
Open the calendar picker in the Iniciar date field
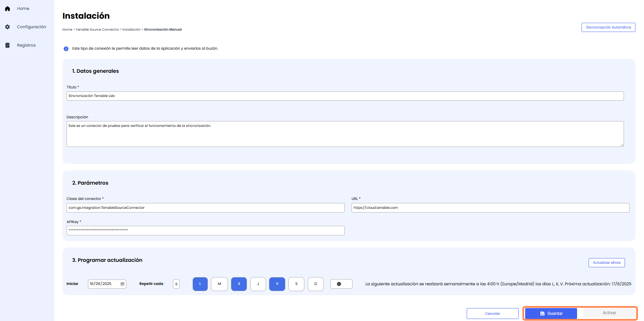click(122, 284)
